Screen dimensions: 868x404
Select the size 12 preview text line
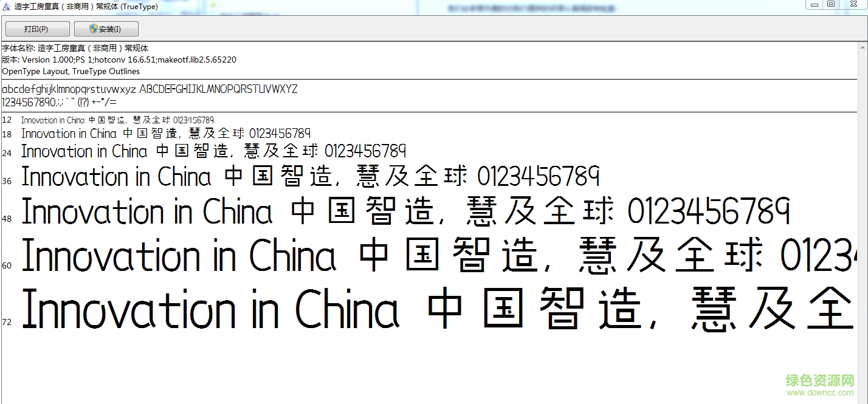click(119, 120)
